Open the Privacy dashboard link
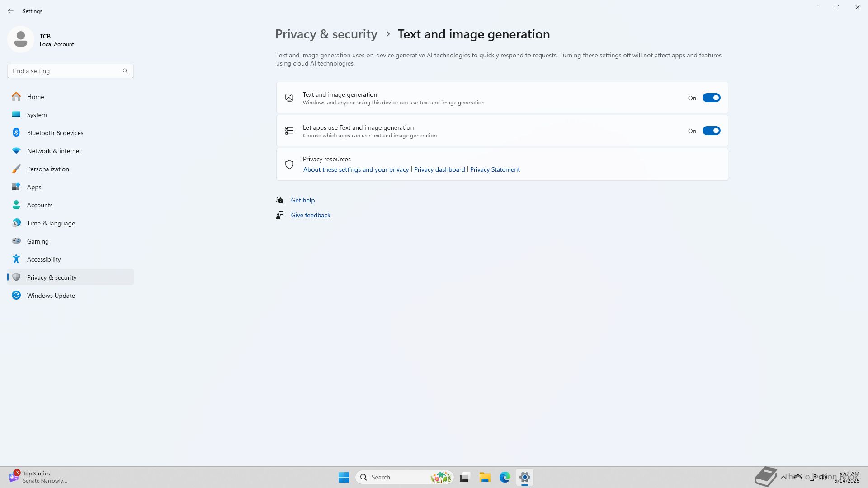Screen dimensions: 868x488 (439, 169)
